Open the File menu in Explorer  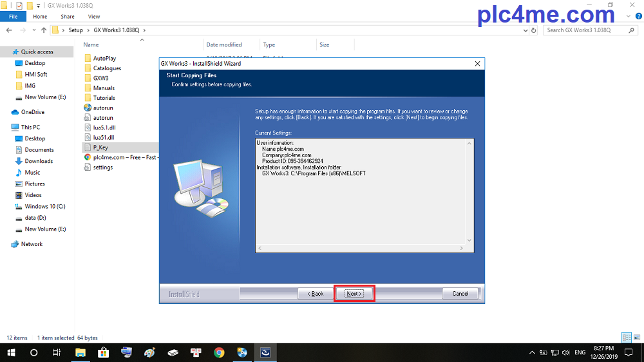point(13,16)
